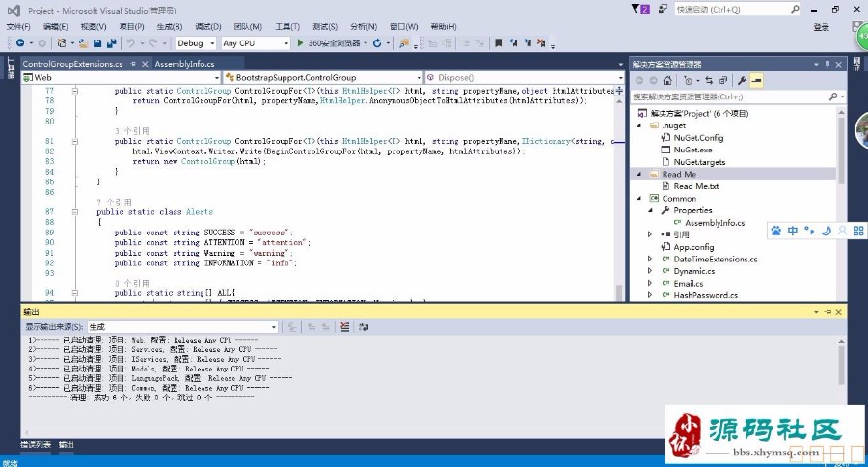
Task: Click the browser Refresh icon in toolbar
Action: [377, 42]
